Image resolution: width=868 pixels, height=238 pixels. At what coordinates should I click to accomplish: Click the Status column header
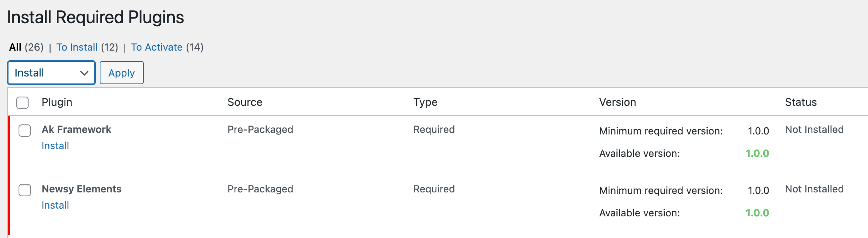(800, 102)
